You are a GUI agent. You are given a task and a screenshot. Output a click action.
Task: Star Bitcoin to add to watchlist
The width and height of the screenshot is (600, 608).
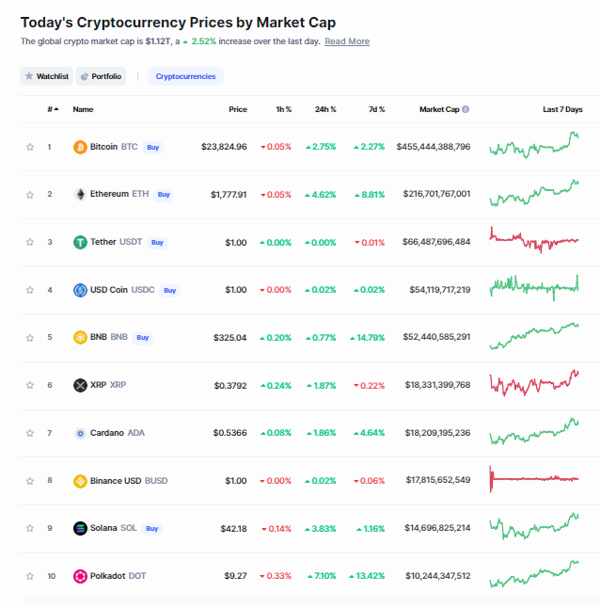pyautogui.click(x=30, y=147)
